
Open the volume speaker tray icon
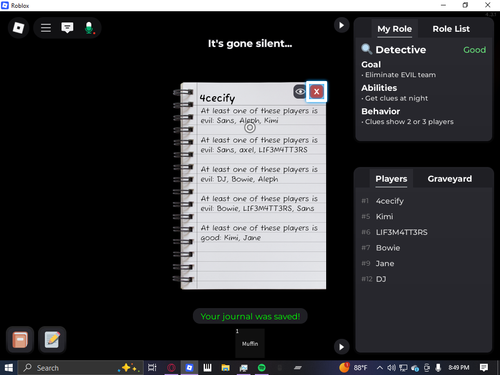click(391, 368)
